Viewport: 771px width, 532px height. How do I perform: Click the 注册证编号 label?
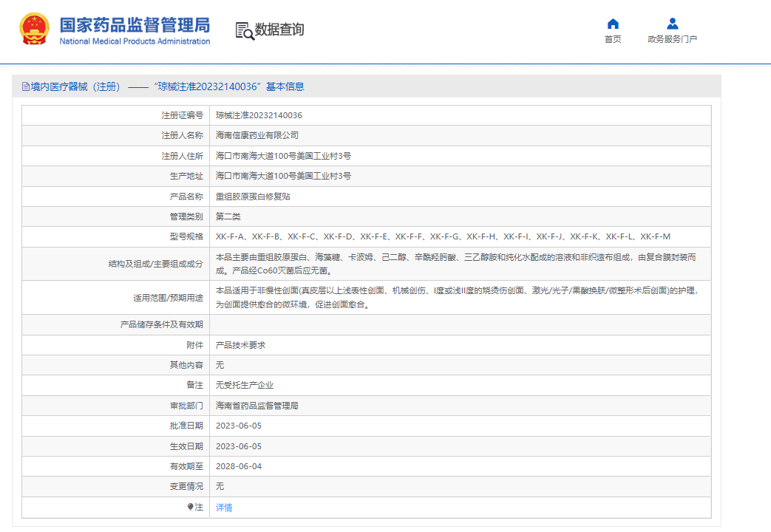click(183, 115)
